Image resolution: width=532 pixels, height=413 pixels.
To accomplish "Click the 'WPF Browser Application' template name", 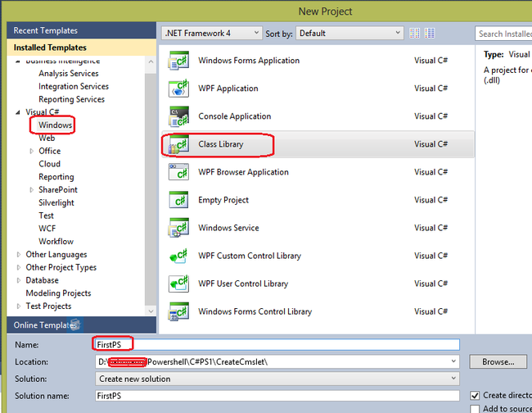I will coord(243,172).
